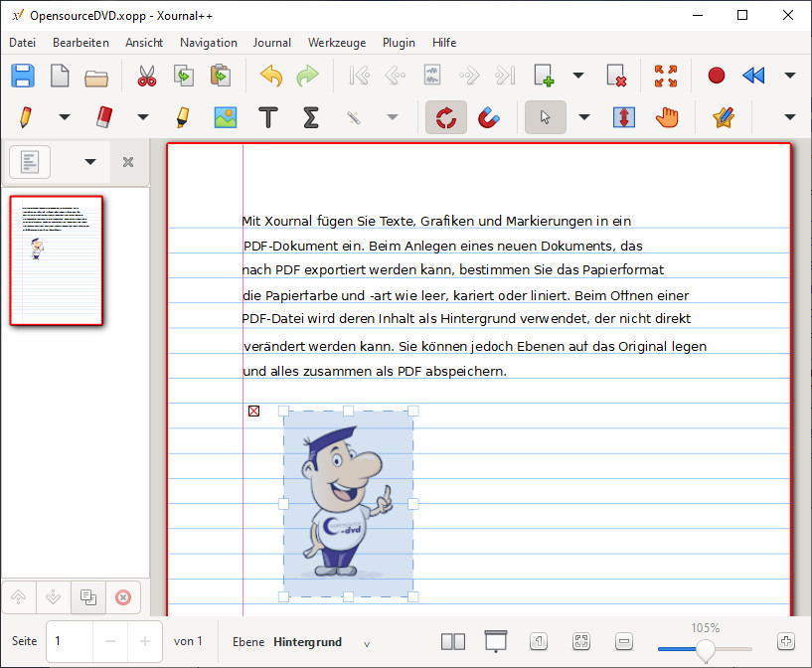Select the Highlighter tool
The image size is (812, 668).
183,117
